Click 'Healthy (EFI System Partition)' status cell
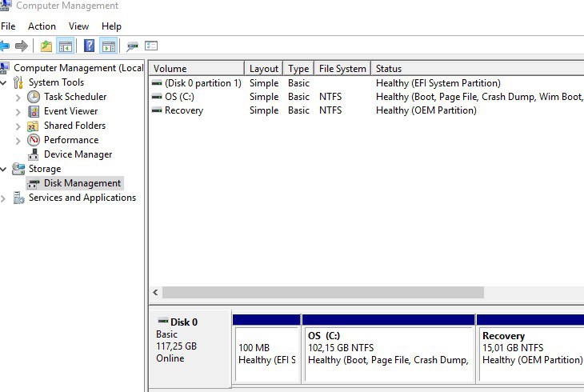This screenshot has height=392, width=584. click(x=438, y=82)
